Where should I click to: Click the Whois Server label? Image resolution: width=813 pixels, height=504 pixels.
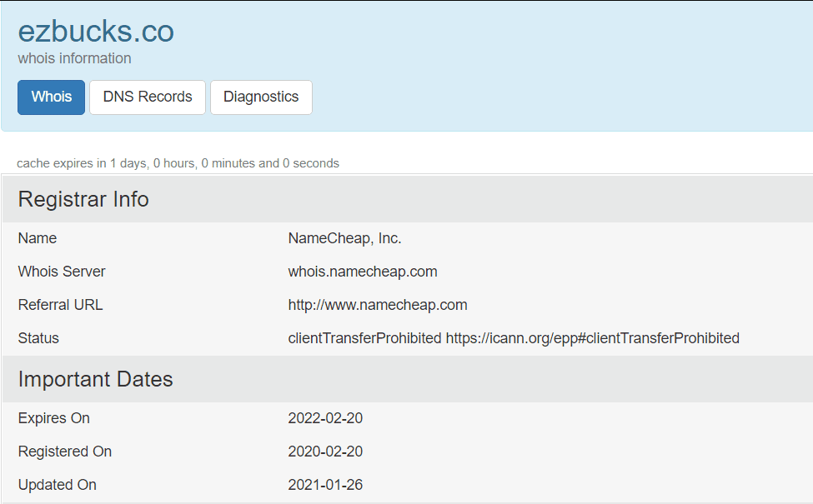coord(62,272)
